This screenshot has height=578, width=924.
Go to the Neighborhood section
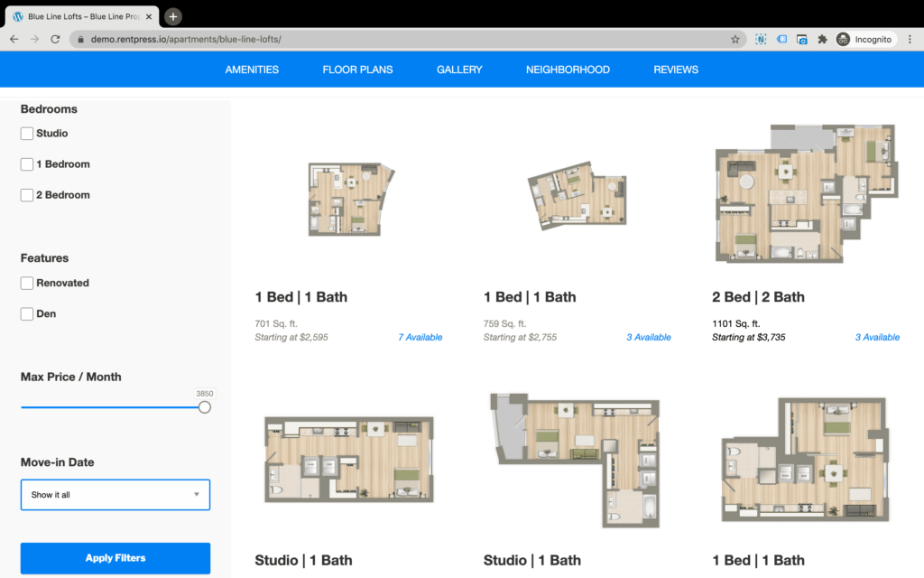tap(568, 70)
